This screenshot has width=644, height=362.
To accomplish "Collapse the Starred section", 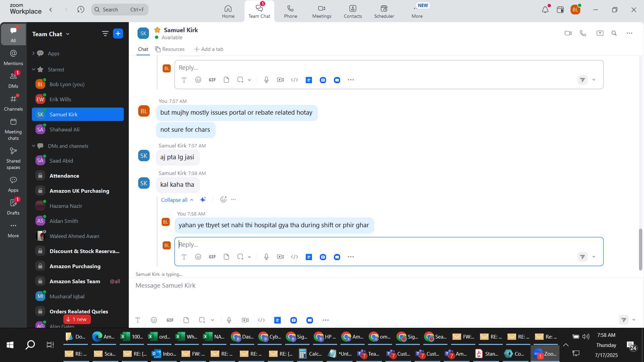I will pyautogui.click(x=33, y=69).
